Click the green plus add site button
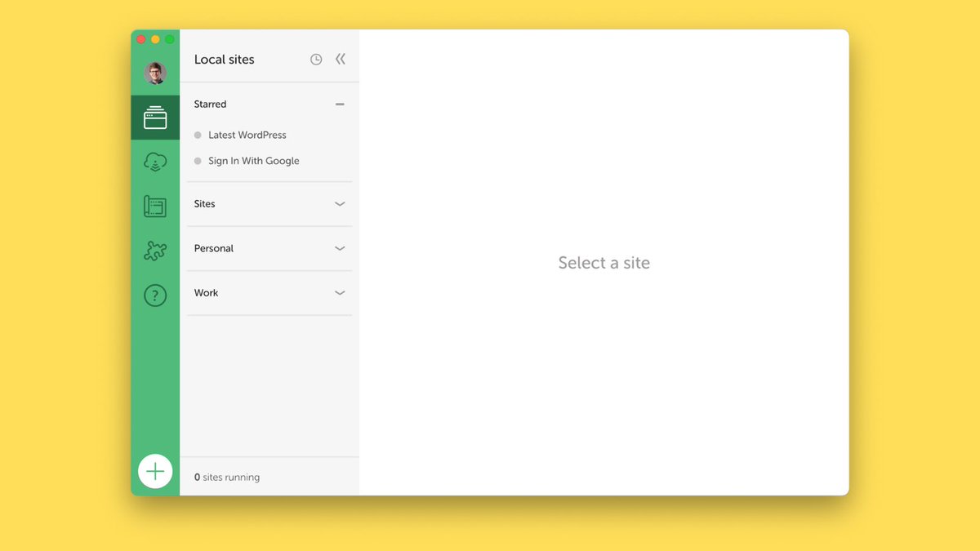The image size is (980, 551). 155,471
